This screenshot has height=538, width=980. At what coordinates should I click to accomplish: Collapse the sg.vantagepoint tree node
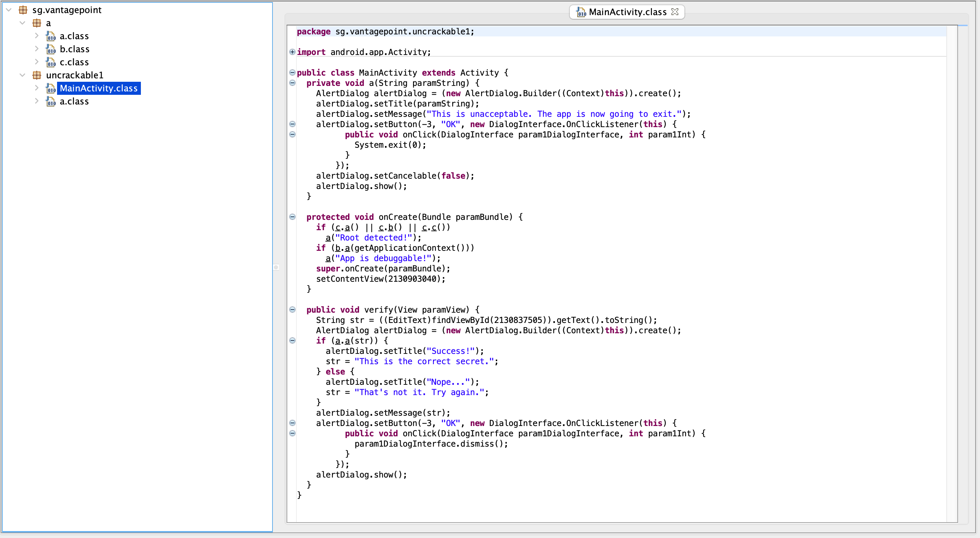coord(9,10)
